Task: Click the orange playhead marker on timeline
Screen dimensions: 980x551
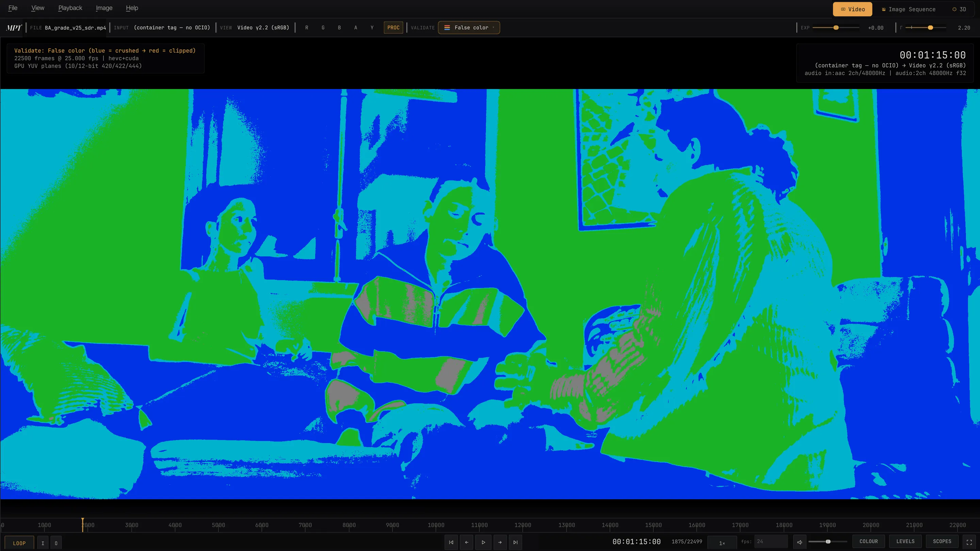Action: pyautogui.click(x=82, y=525)
